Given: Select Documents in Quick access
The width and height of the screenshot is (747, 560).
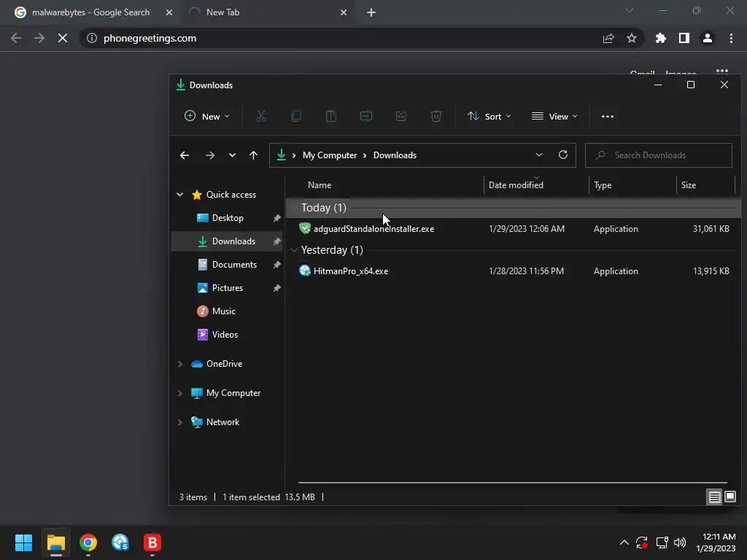Looking at the screenshot, I should click(234, 265).
